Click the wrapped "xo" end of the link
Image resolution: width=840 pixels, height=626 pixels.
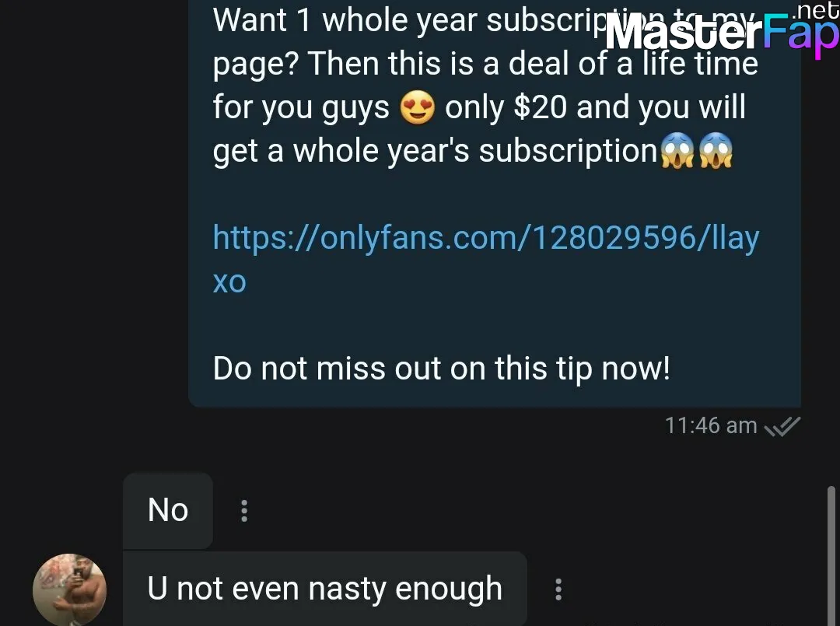click(x=229, y=282)
